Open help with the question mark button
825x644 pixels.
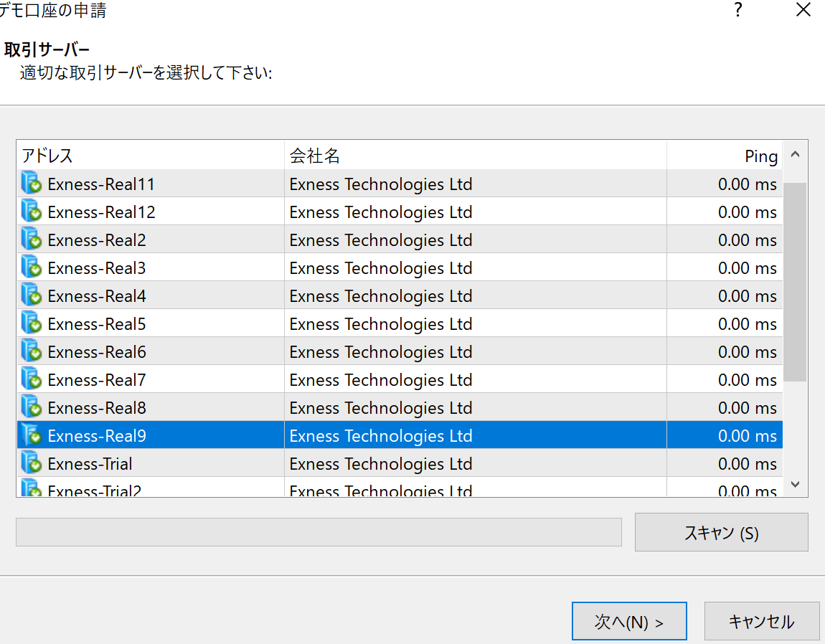click(738, 9)
